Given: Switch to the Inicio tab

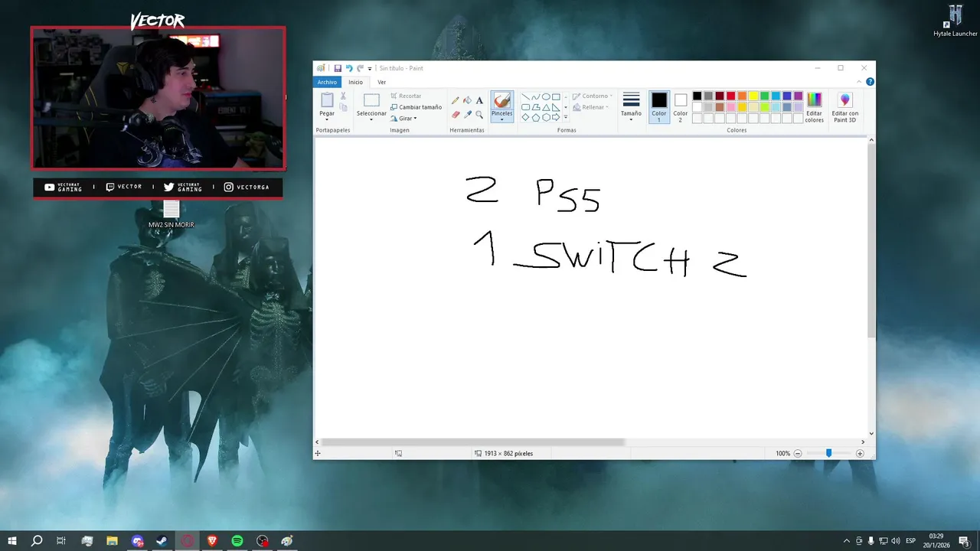Looking at the screenshot, I should pos(356,82).
